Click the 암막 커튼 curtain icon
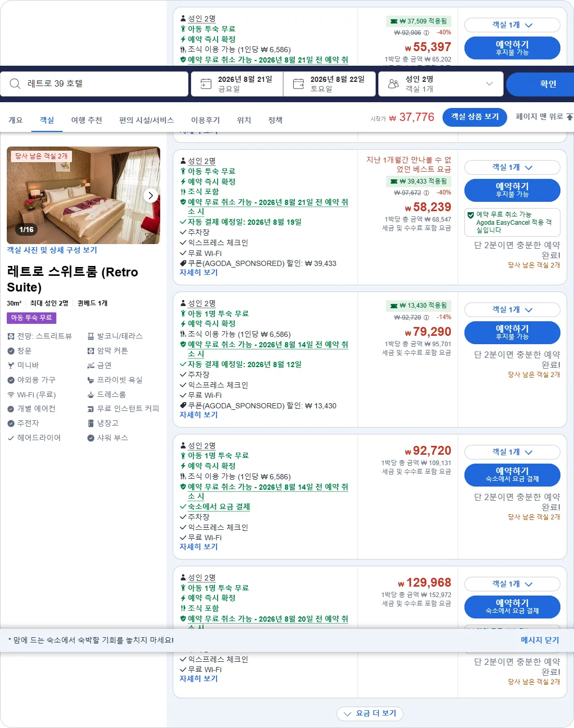 91,351
